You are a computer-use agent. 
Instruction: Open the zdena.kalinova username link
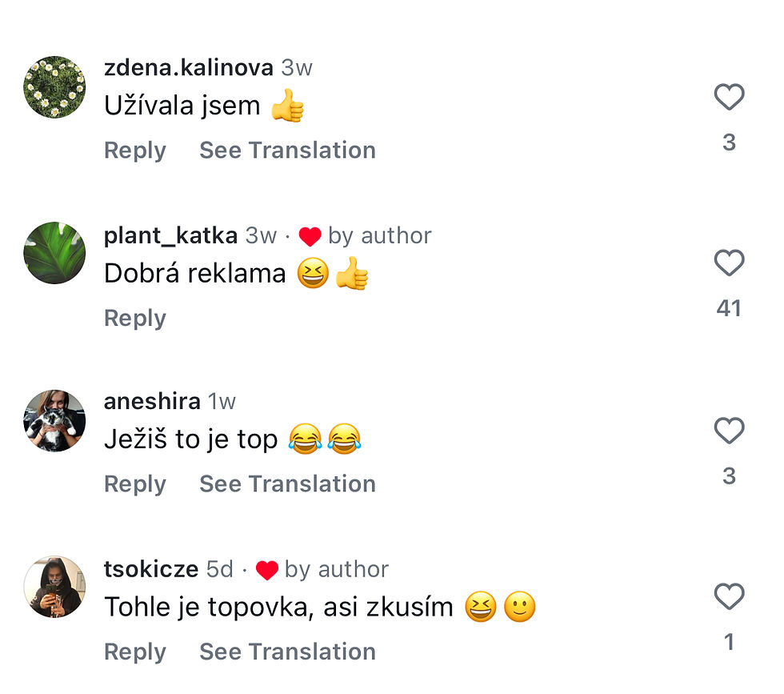189,68
